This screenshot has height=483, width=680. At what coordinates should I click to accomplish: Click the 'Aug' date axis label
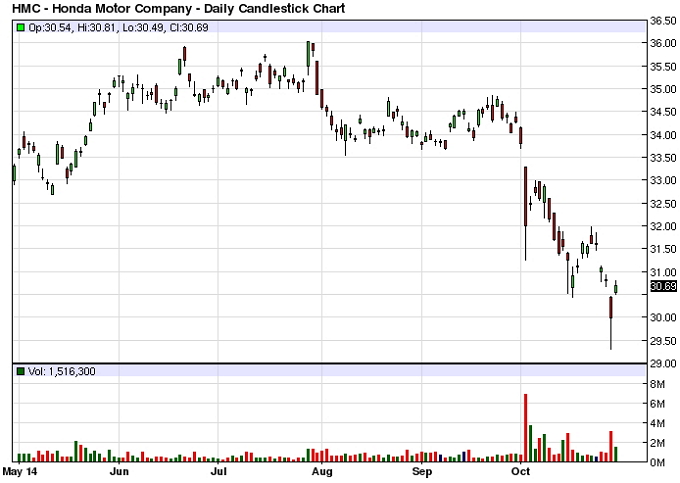click(322, 471)
